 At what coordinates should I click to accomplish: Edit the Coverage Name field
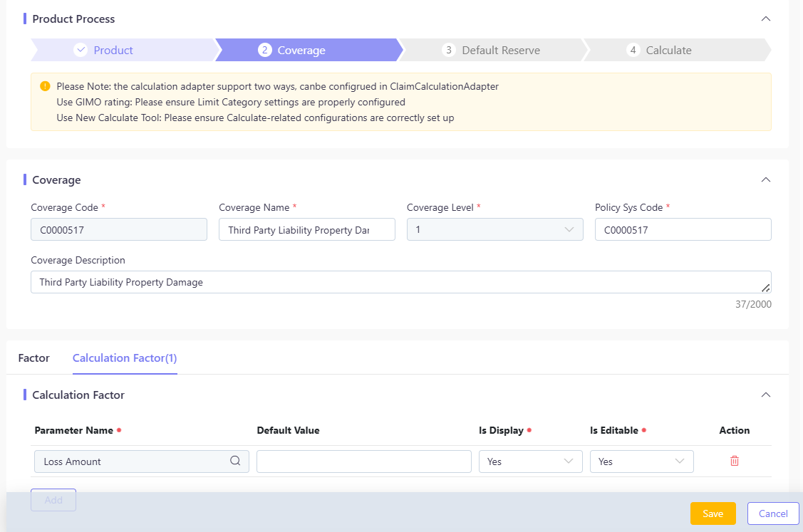coord(307,229)
